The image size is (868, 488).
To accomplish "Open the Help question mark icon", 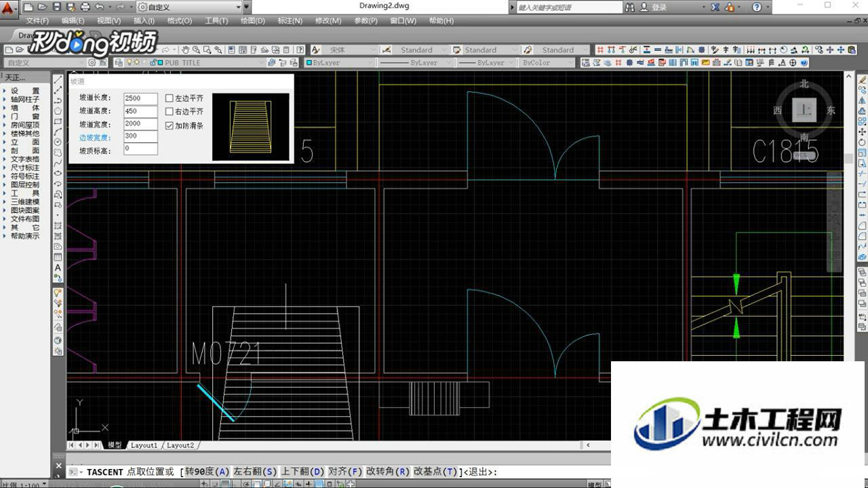I will point(757,7).
